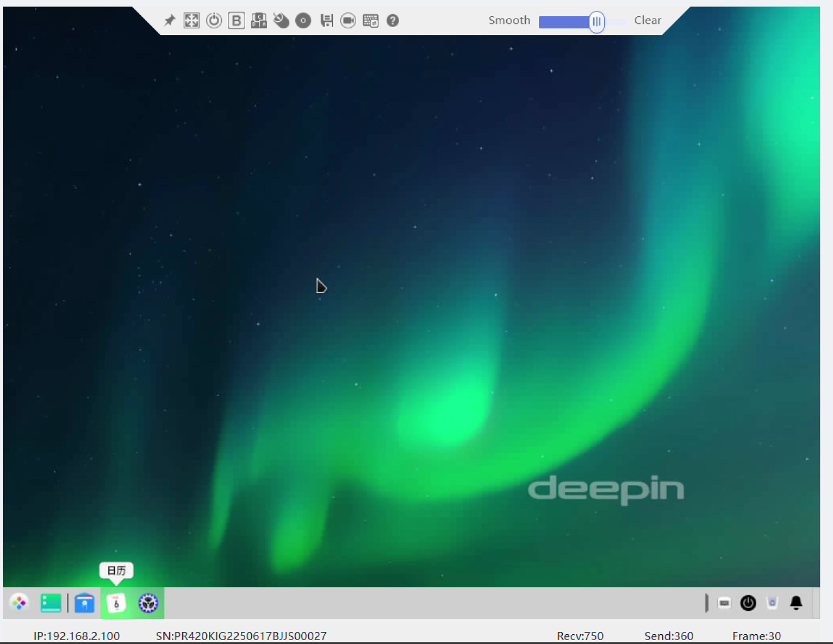Toggle fullscreen view of remote desktop
This screenshot has height=644, width=833.
[191, 21]
